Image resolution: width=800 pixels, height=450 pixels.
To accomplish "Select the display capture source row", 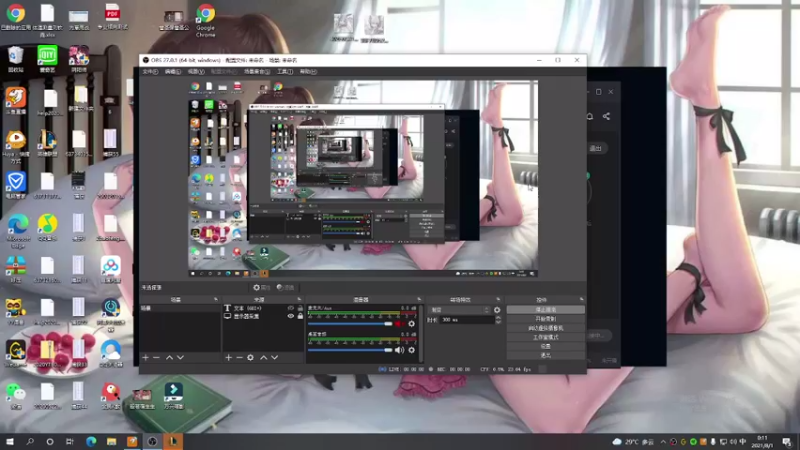I will point(263,316).
